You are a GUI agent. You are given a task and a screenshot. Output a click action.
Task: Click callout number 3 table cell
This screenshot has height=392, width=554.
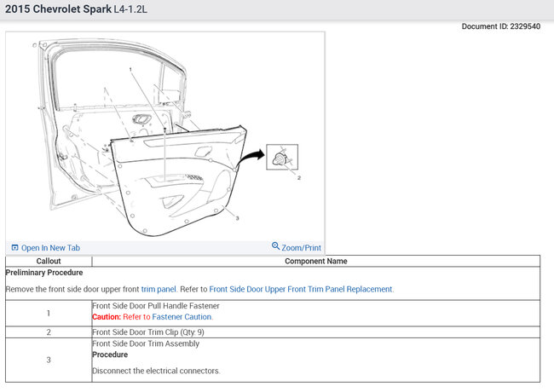click(x=49, y=360)
